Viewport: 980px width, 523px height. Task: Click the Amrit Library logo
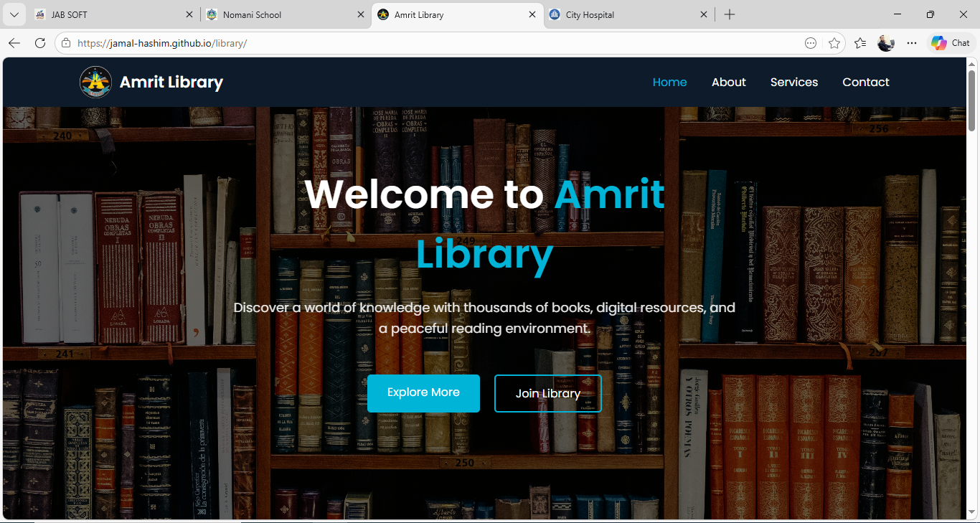click(95, 81)
